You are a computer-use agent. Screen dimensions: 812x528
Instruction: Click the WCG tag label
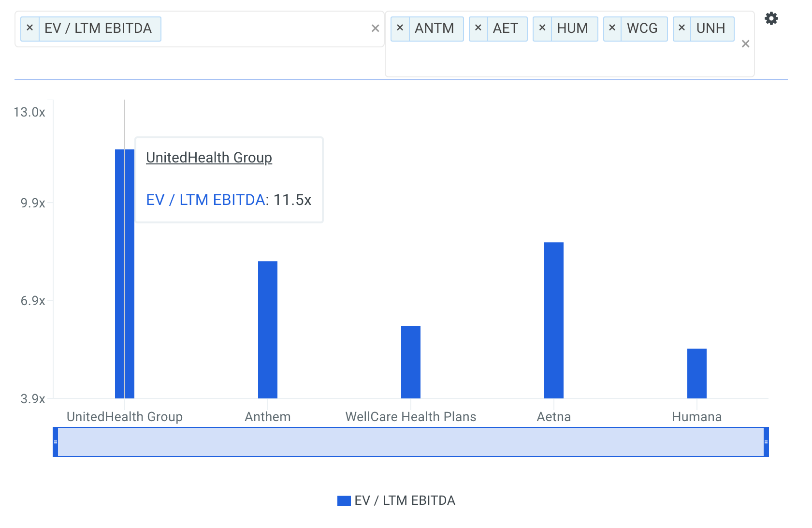[x=642, y=29]
